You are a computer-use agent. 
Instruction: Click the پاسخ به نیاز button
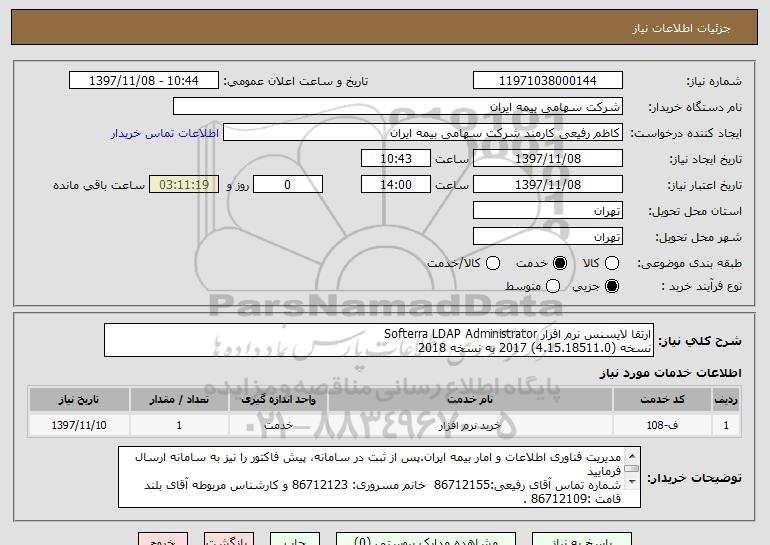coord(582,539)
